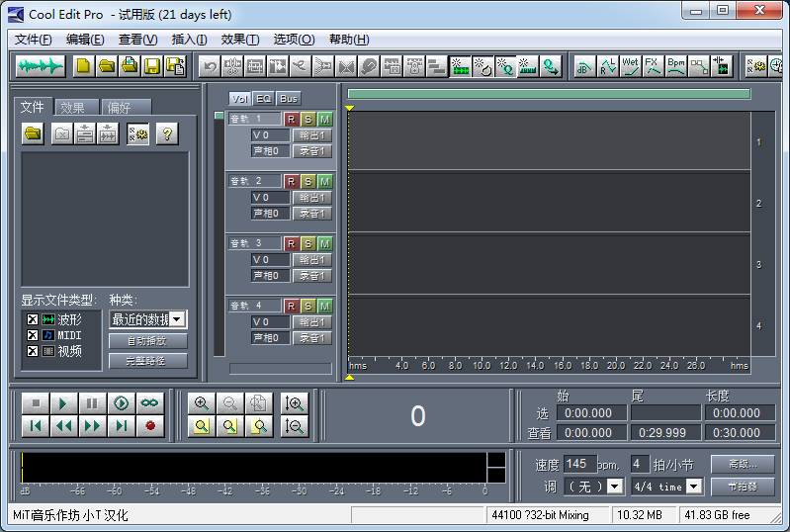Click the file panel options gear icon
This screenshot has width=790, height=532.
pyautogui.click(x=137, y=134)
